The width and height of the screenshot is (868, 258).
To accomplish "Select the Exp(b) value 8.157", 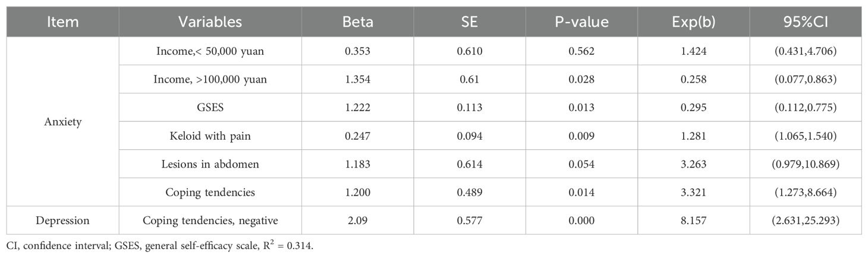I will 694,221.
